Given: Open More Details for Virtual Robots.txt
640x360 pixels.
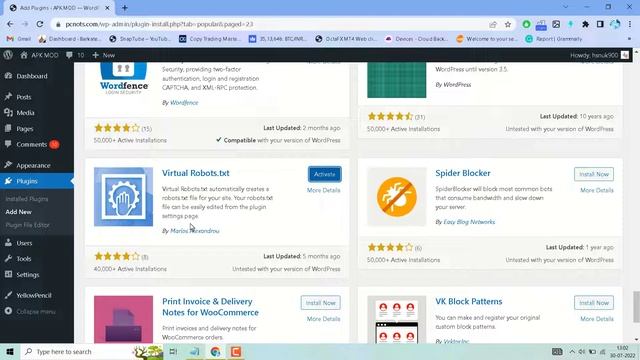Looking at the screenshot, I should click(323, 190).
